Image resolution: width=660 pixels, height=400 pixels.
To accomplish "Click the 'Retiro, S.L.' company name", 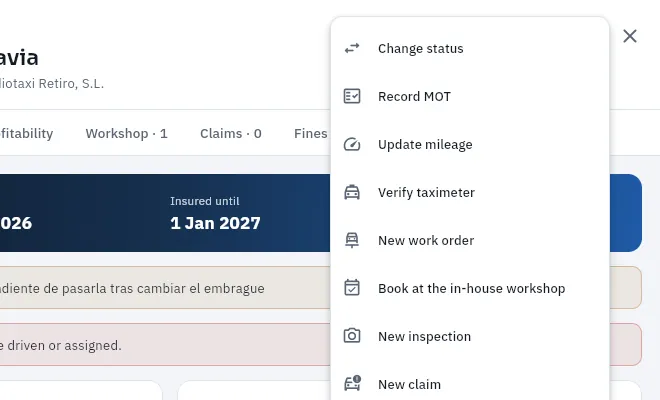I will tap(71, 83).
